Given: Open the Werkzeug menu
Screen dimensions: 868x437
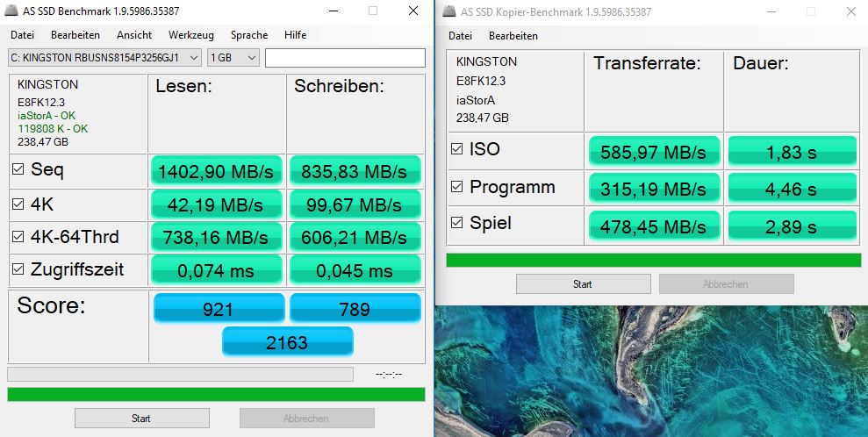Looking at the screenshot, I should 191,35.
